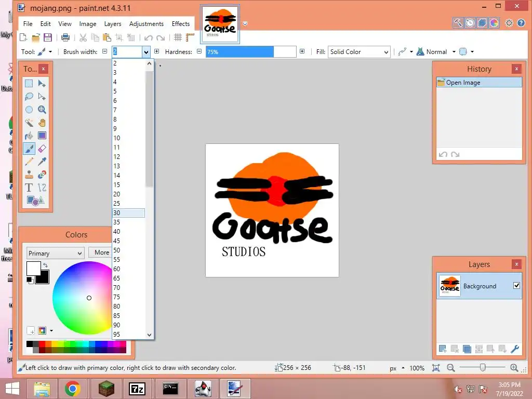Open the Settings gear button
The image size is (532, 399).
point(509,23)
